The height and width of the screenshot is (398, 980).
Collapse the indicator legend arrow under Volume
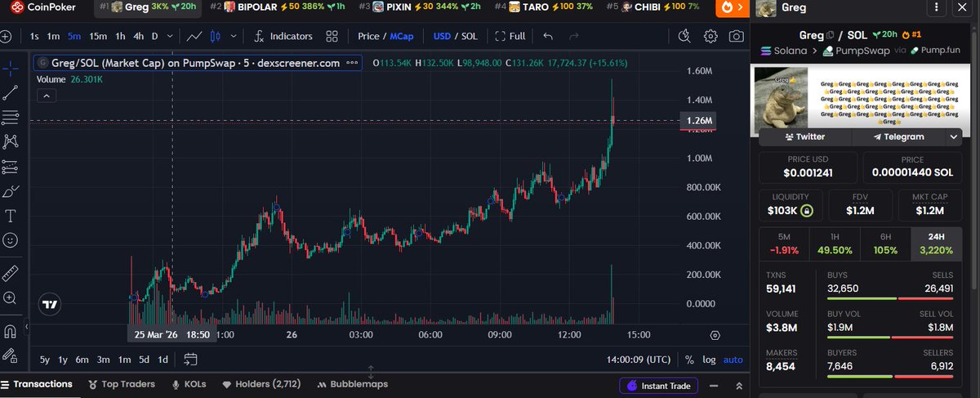point(47,96)
